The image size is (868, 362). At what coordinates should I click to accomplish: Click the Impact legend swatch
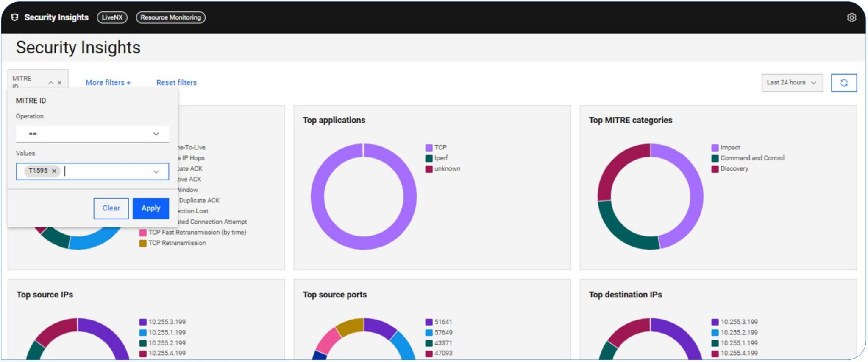715,148
